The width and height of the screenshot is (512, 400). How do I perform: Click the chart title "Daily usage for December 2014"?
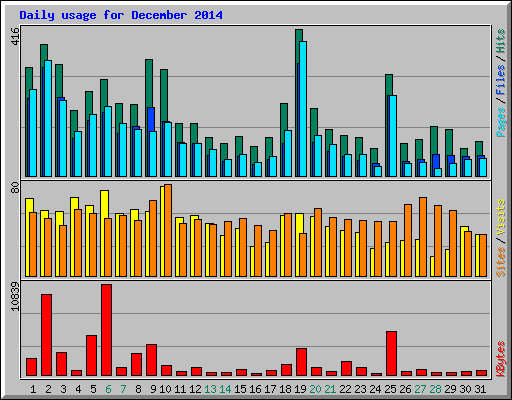121,15
